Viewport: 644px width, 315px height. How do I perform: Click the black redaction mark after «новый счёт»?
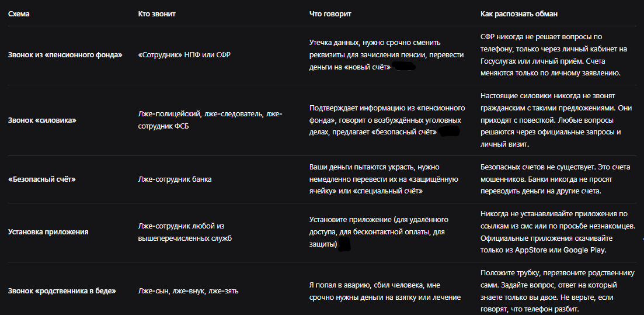[405, 67]
